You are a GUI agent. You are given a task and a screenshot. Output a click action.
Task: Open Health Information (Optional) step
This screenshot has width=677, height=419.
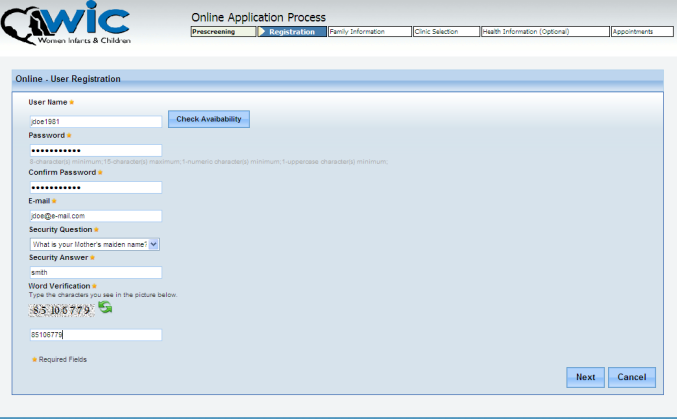[x=544, y=32]
